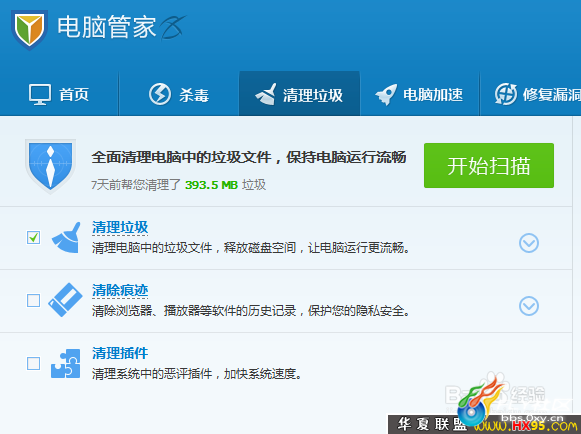581x434 pixels.
Task: Click the repair icon for 修复漏洞
Action: (506, 94)
